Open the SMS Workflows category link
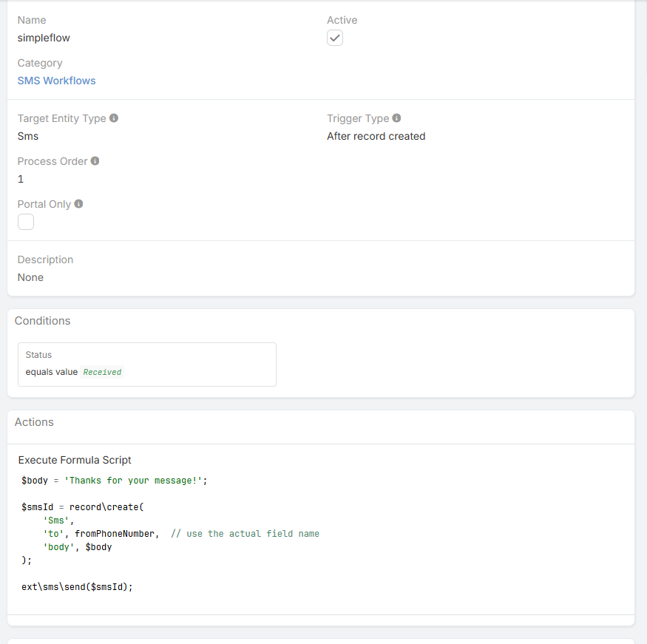The height and width of the screenshot is (644, 647). point(56,81)
